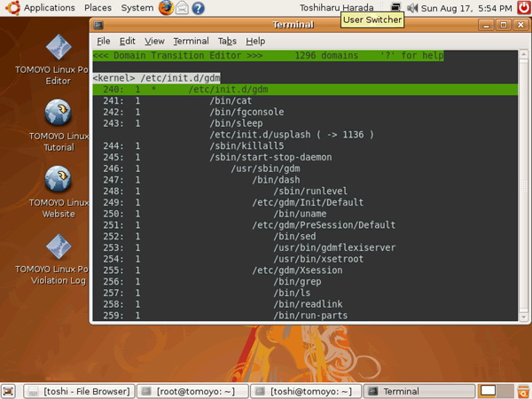
Task: Select domain row 251 /etc/gdm/PreSession/Default
Action: pos(305,225)
